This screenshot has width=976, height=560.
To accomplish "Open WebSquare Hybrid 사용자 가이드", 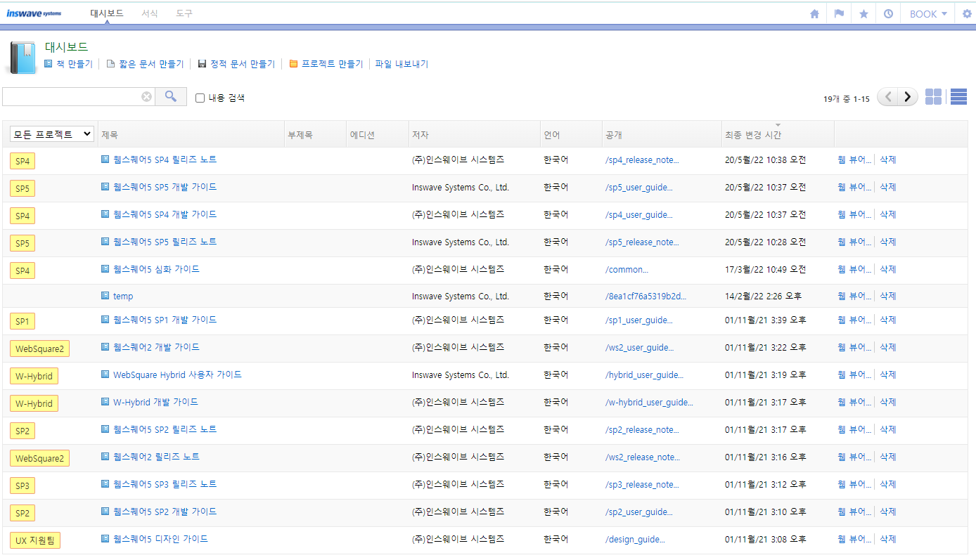I will (177, 375).
